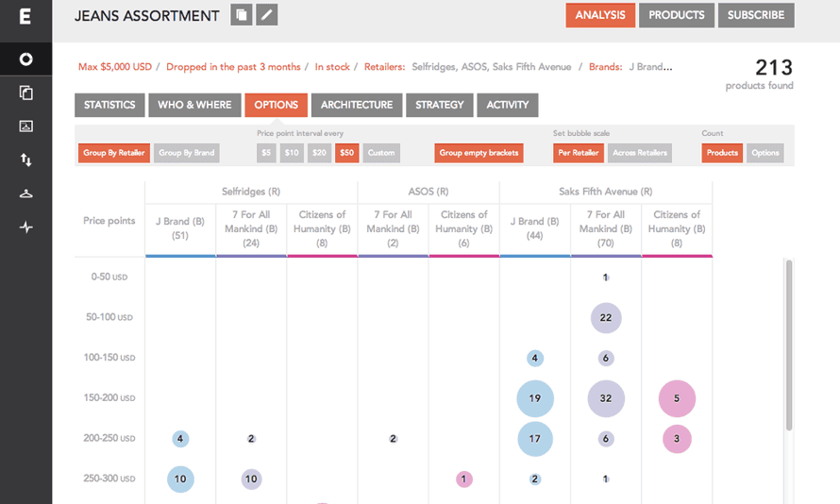Click the Brands filter label
840x504 pixels.
pos(605,67)
